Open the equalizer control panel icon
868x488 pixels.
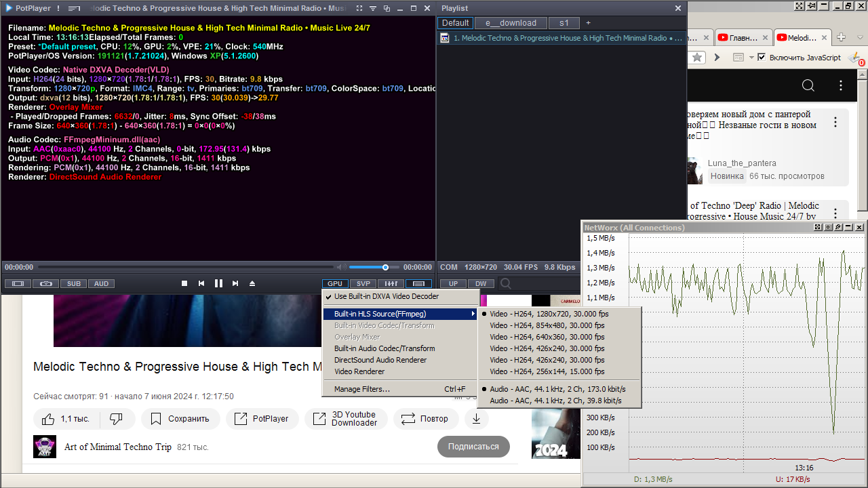click(391, 284)
